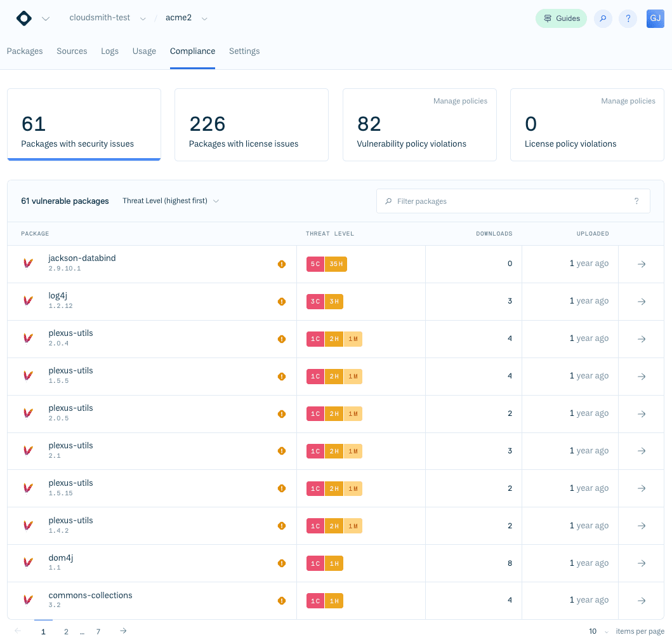Click the filter help question mark icon
This screenshot has height=642, width=672.
tap(636, 201)
